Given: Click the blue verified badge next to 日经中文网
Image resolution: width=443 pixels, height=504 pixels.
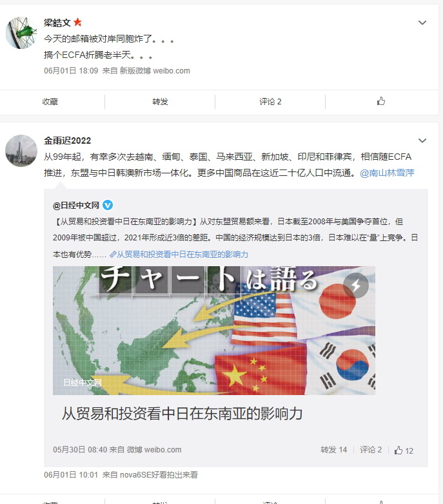Looking at the screenshot, I should [x=108, y=205].
